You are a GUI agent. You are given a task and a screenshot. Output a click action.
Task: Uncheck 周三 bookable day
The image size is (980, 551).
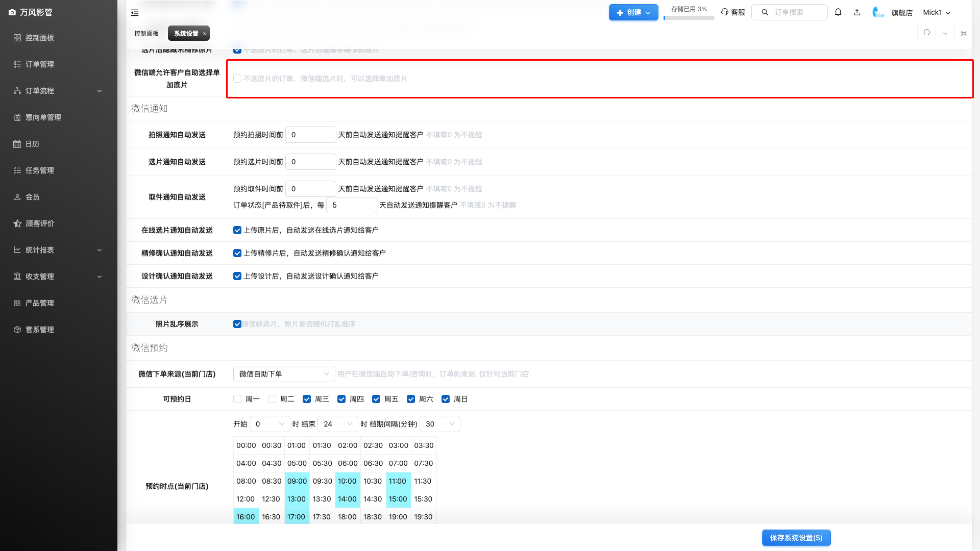(x=307, y=399)
